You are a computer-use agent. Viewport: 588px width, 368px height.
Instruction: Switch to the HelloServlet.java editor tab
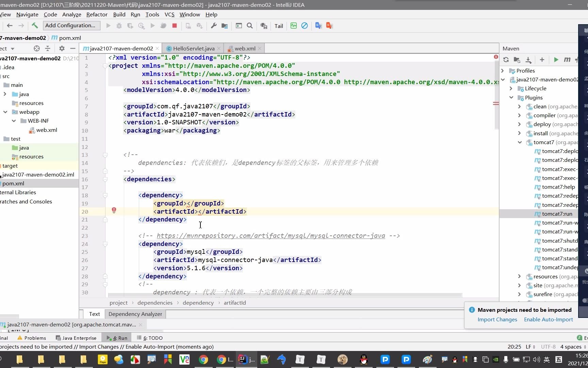point(193,48)
